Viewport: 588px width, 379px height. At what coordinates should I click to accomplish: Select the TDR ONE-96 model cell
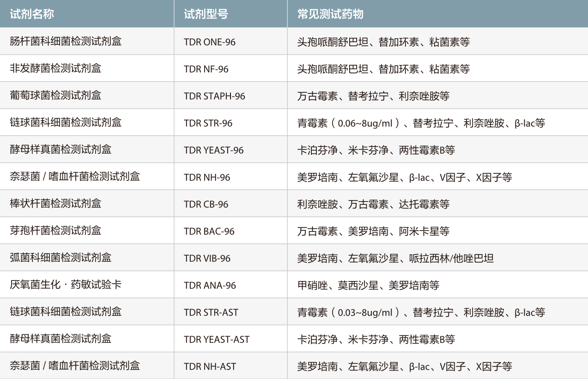pos(210,42)
